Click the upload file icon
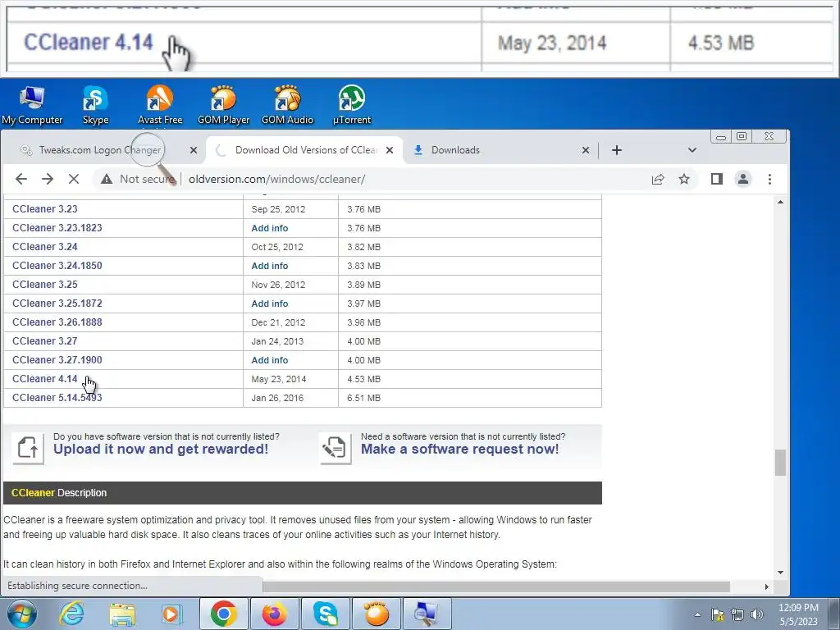 (28, 448)
